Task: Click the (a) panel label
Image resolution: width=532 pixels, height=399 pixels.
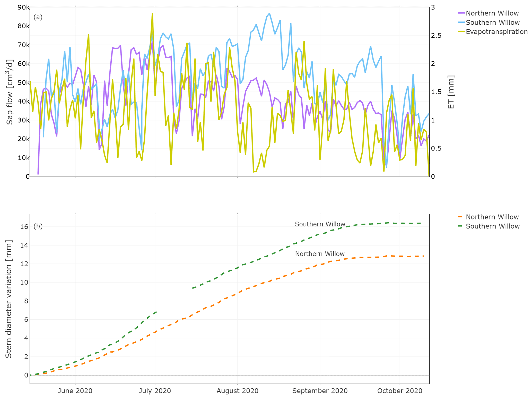Action: point(38,17)
